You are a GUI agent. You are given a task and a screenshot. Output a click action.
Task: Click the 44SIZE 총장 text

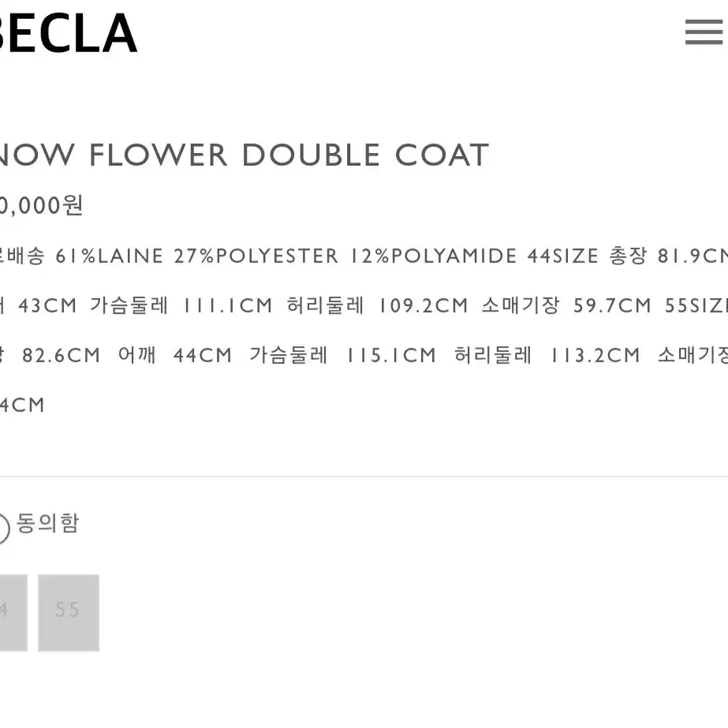(x=587, y=256)
